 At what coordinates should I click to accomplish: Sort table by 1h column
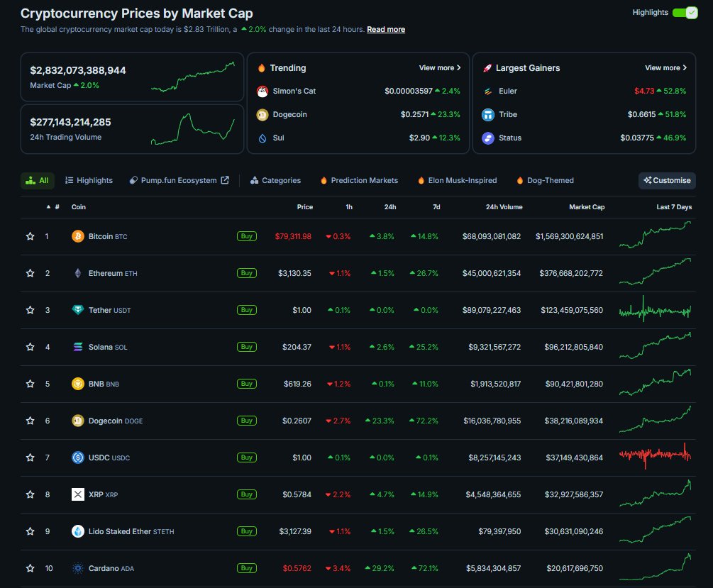pos(349,207)
